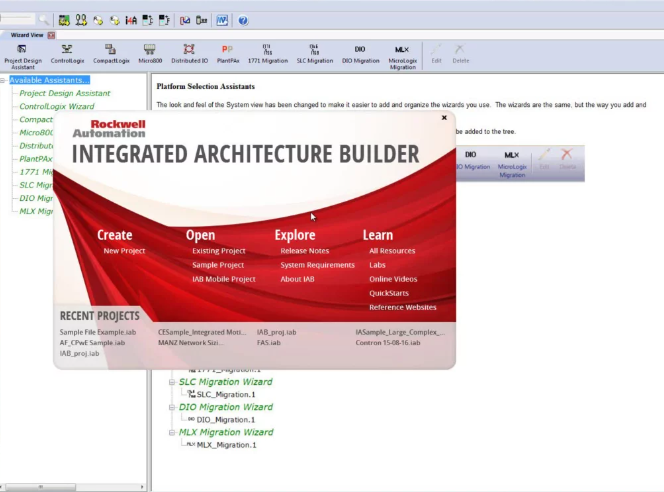664x492 pixels.
Task: Collapse the MLX Migration Wizard node
Action: (x=171, y=432)
